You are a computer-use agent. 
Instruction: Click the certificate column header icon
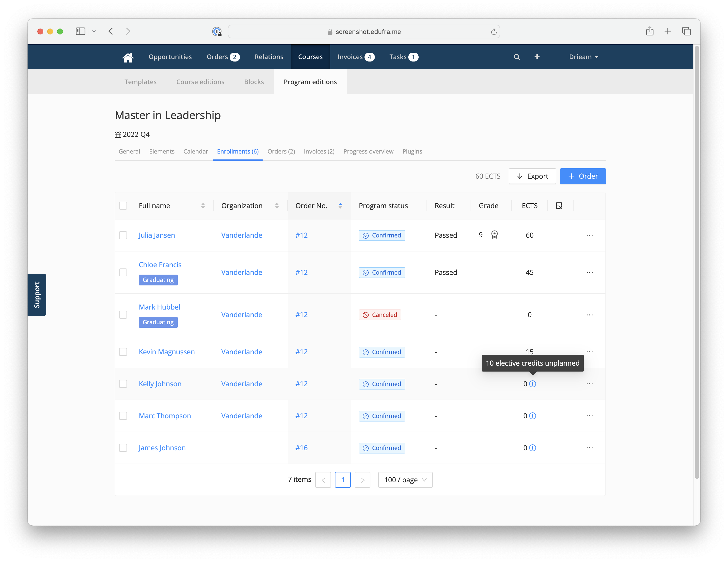coord(559,206)
